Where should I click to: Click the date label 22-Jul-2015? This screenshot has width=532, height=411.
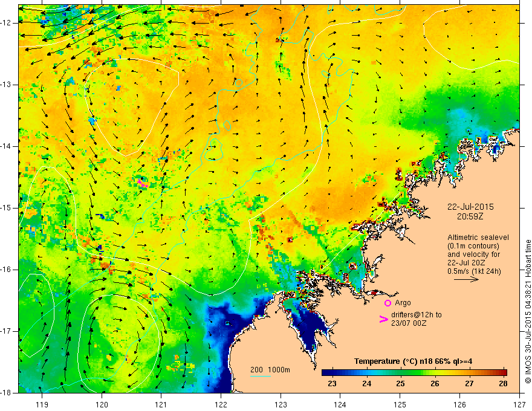click(470, 207)
